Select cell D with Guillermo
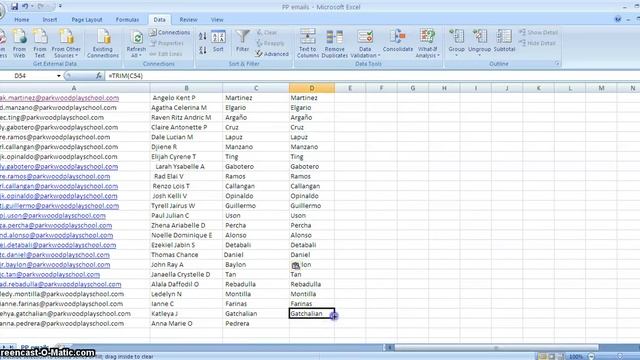 311,206
